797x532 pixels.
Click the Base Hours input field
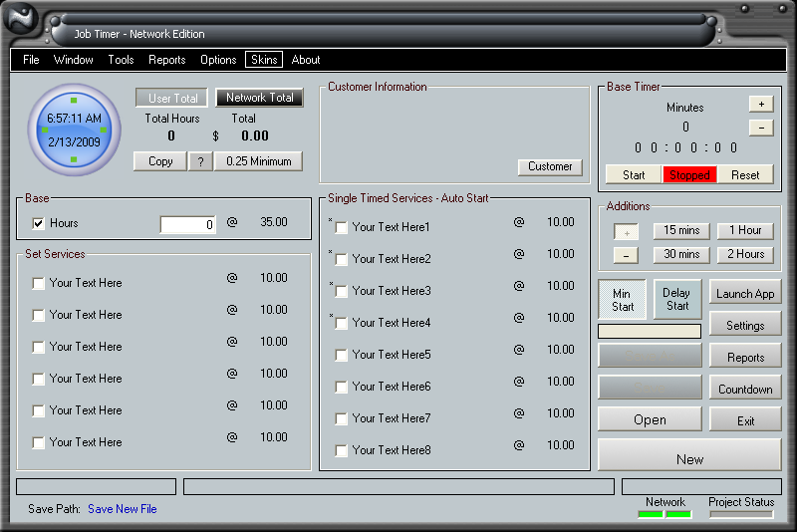[x=187, y=224]
